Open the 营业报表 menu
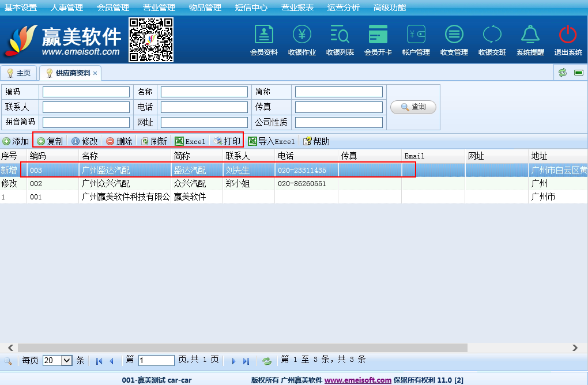Image resolution: width=588 pixels, height=385 pixels. [x=297, y=7]
